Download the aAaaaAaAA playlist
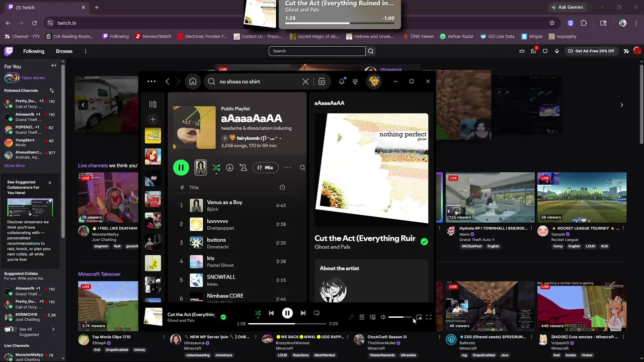 230,167
